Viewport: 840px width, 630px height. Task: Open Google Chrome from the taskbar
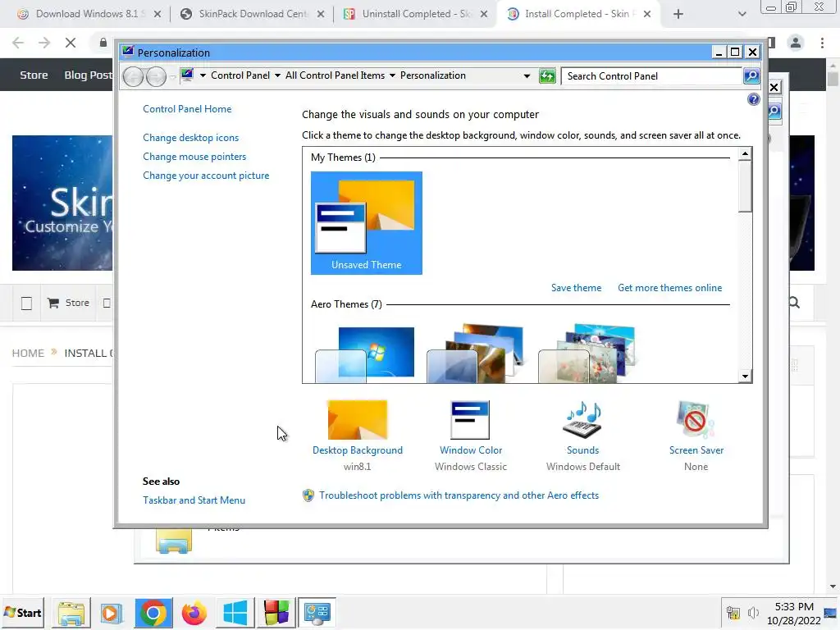(x=153, y=613)
